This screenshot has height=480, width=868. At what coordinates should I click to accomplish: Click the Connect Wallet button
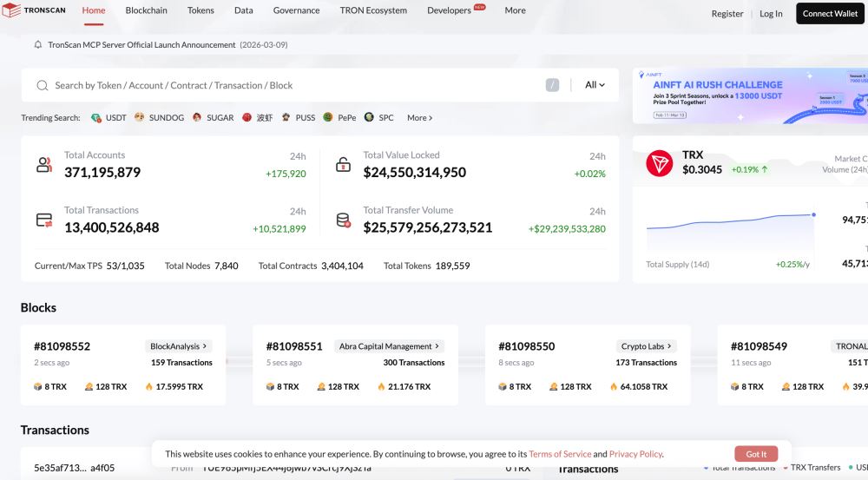pos(830,13)
